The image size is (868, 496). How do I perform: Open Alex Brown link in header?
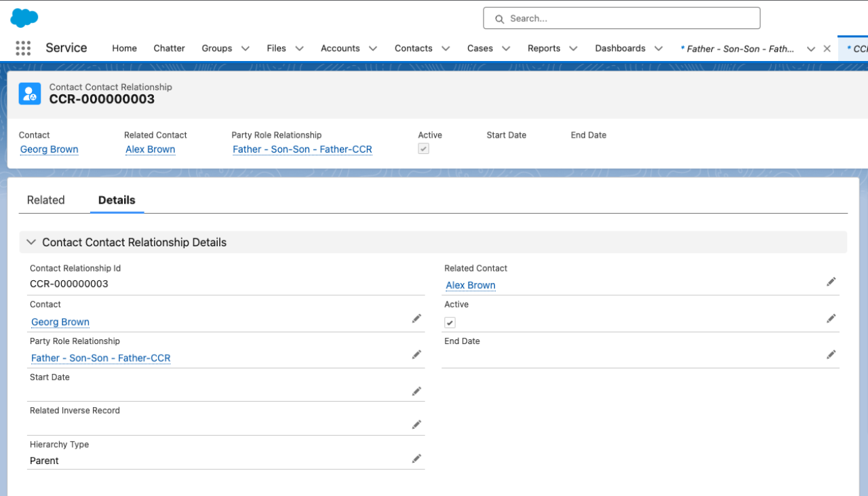(x=151, y=149)
